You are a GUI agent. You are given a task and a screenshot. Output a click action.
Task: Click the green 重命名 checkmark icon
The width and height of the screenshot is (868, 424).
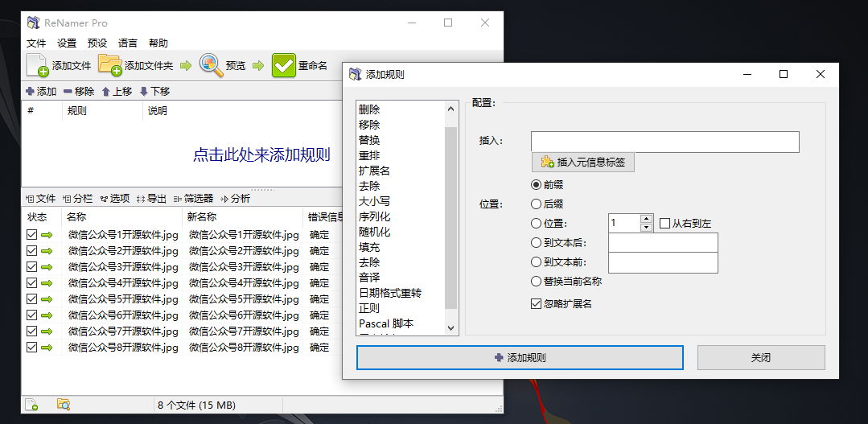coord(283,65)
